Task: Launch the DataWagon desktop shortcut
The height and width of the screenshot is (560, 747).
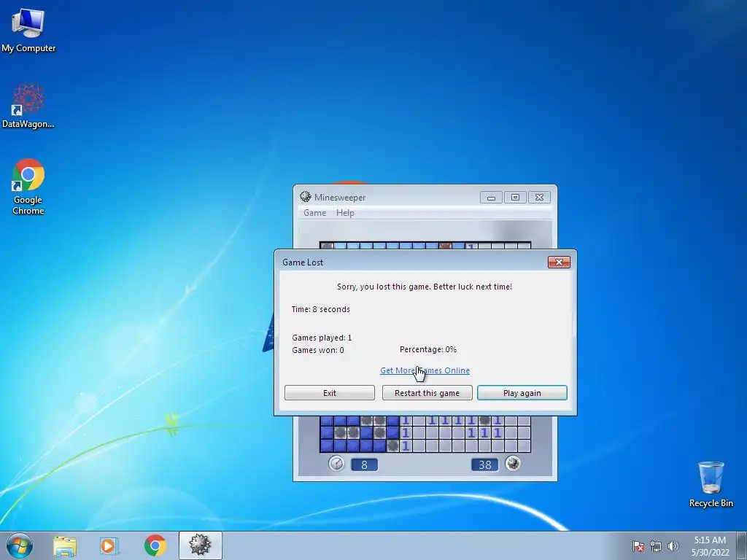Action: click(28, 106)
